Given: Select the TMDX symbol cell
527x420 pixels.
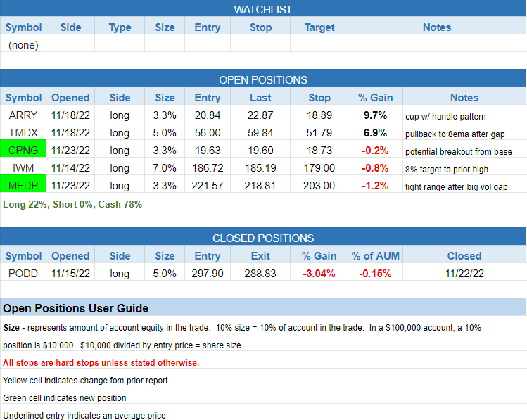Looking at the screenshot, I should pyautogui.click(x=23, y=133).
